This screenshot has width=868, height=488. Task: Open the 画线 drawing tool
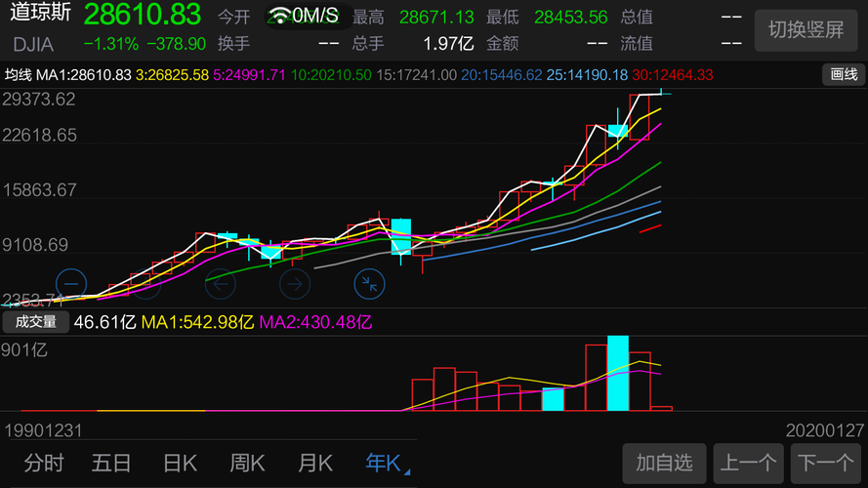point(844,75)
